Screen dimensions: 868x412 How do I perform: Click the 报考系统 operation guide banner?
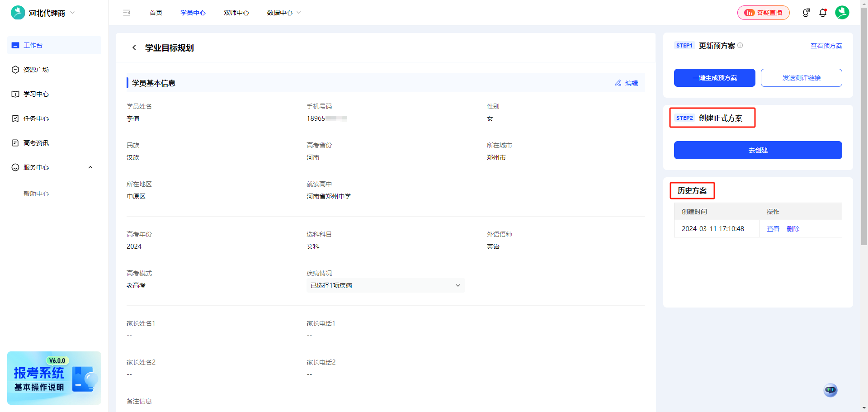[x=54, y=378]
